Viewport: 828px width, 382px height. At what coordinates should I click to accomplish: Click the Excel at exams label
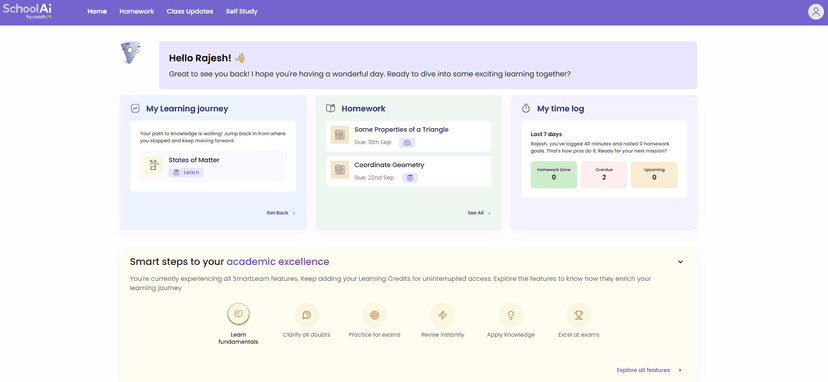(x=579, y=335)
